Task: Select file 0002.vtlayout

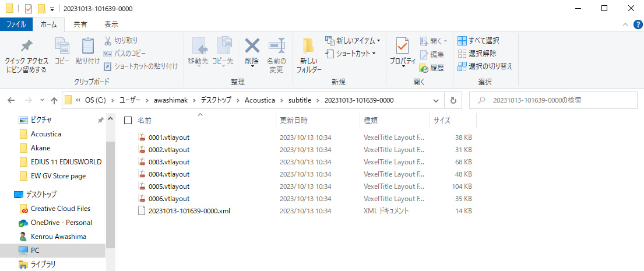Action: [169, 150]
